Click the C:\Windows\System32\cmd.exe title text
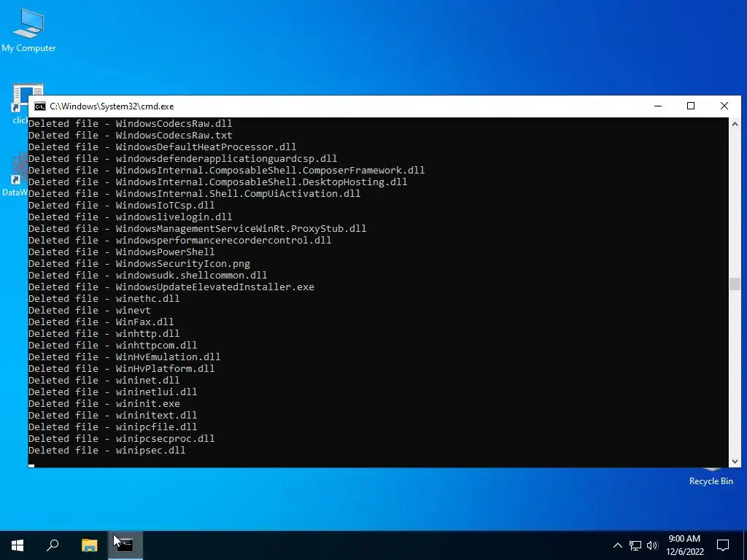 pyautogui.click(x=112, y=106)
